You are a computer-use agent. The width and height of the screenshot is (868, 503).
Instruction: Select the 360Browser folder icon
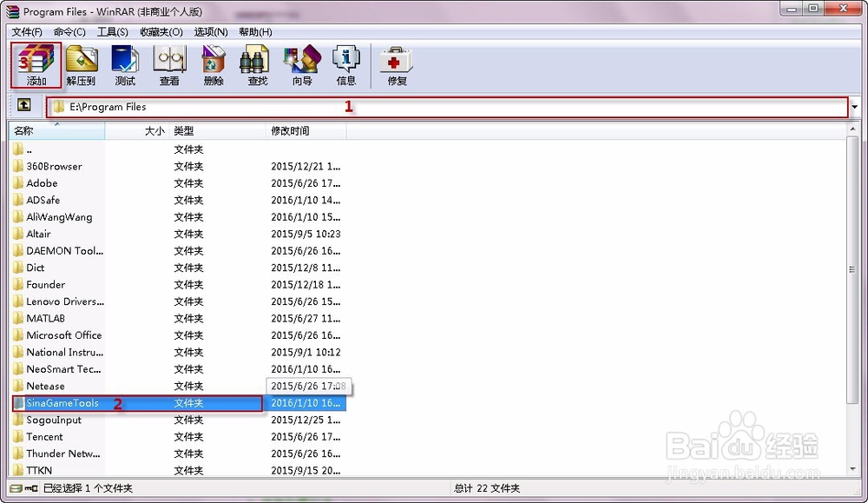(x=18, y=166)
